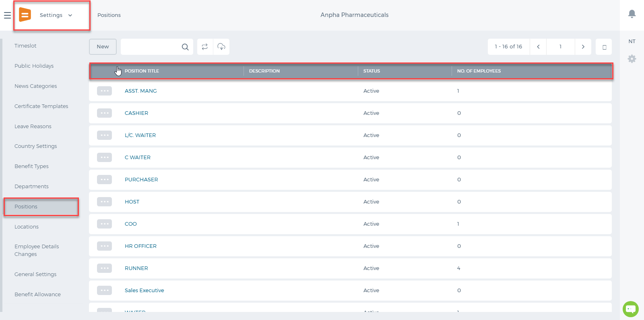Image resolution: width=644 pixels, height=320 pixels.
Task: Click Anpha Pharmaceuticals company title
Action: [355, 15]
